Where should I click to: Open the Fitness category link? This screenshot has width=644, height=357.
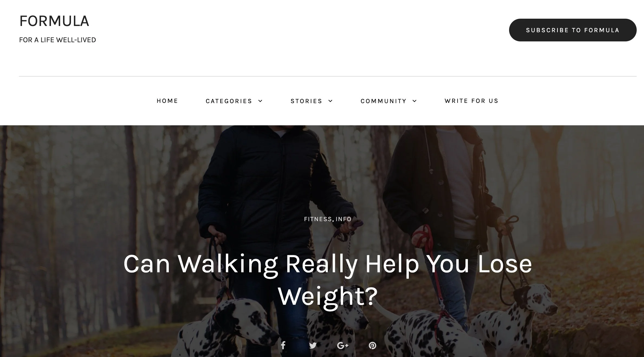click(318, 219)
